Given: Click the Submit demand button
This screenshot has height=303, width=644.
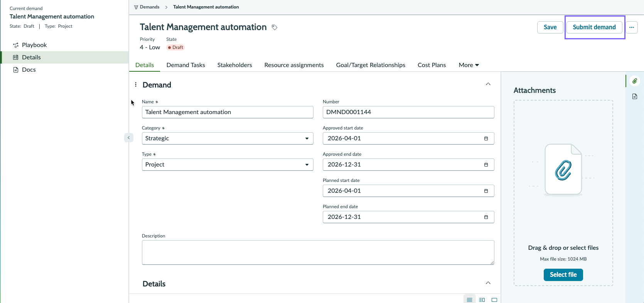Looking at the screenshot, I should 594,27.
